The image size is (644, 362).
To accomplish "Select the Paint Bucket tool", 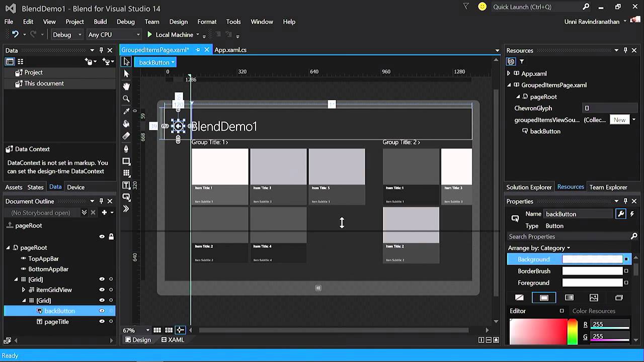I will (126, 124).
